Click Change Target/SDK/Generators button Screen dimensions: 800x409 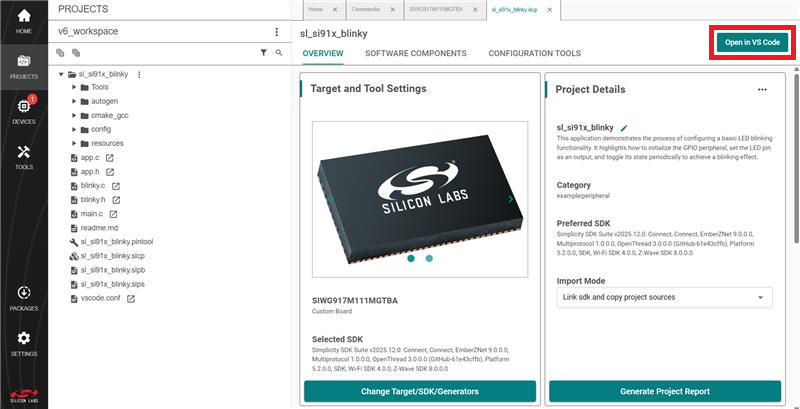420,392
